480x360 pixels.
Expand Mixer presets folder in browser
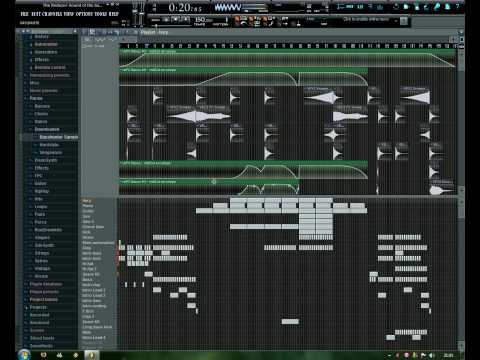[43, 91]
